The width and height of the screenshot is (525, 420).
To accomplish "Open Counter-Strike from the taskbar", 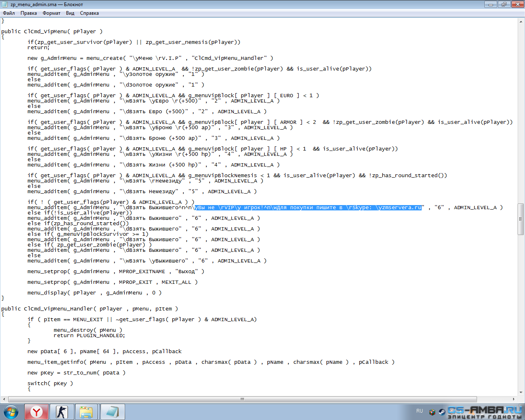I will pyautogui.click(x=62, y=412).
